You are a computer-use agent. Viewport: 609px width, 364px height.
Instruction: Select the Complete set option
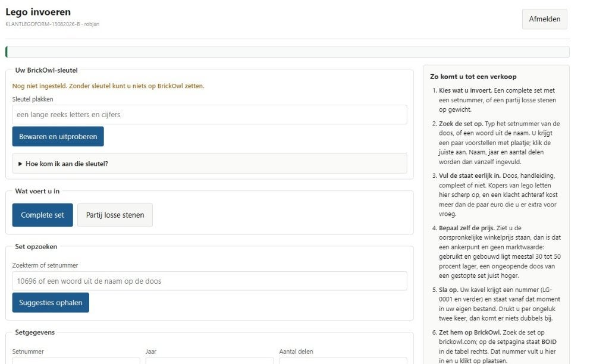[x=42, y=215]
